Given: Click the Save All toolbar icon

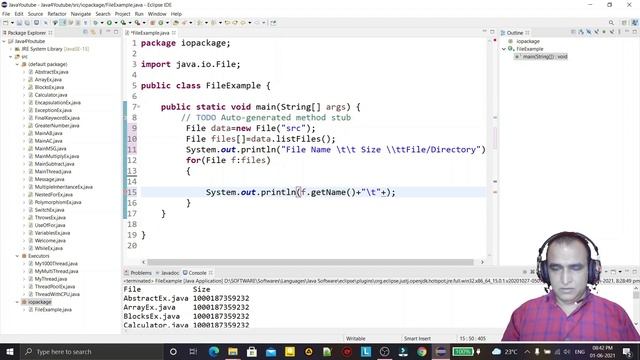Looking at the screenshot, I should (27, 23).
